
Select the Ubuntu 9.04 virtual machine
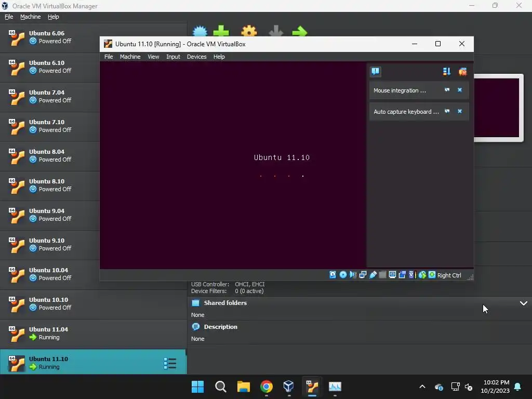click(49, 215)
